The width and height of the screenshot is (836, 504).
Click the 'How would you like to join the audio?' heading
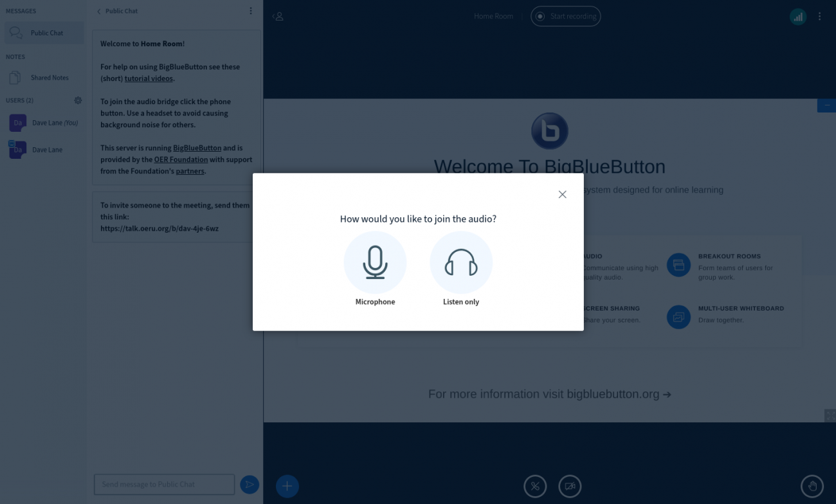pyautogui.click(x=418, y=219)
